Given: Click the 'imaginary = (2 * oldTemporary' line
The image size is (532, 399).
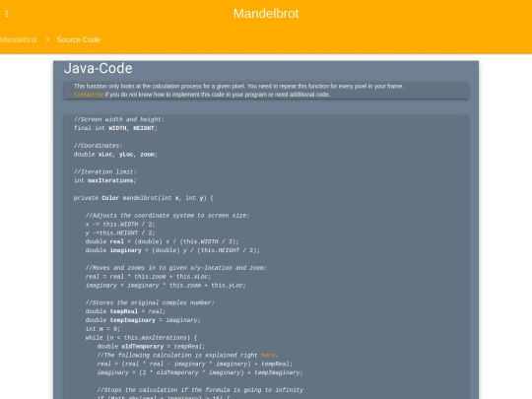Looking at the screenshot, I should 200,372.
